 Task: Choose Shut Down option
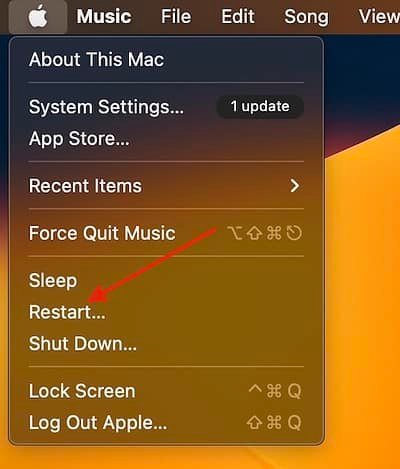coord(166,344)
